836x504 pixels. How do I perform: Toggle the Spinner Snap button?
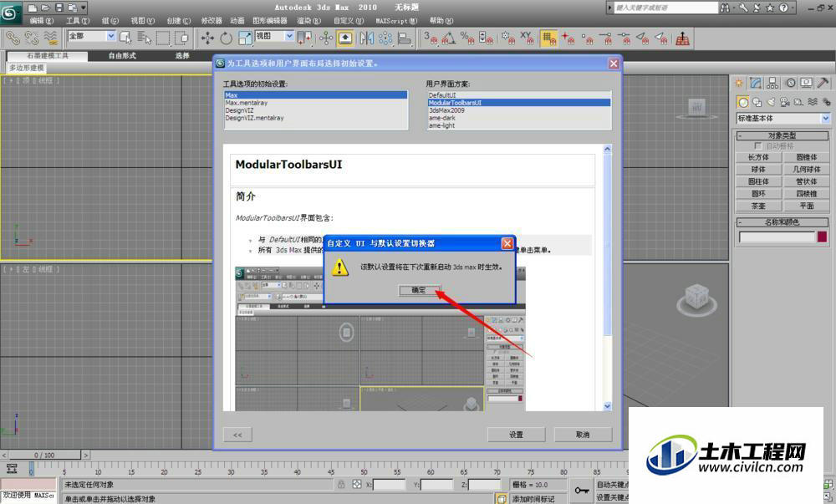[x=487, y=38]
